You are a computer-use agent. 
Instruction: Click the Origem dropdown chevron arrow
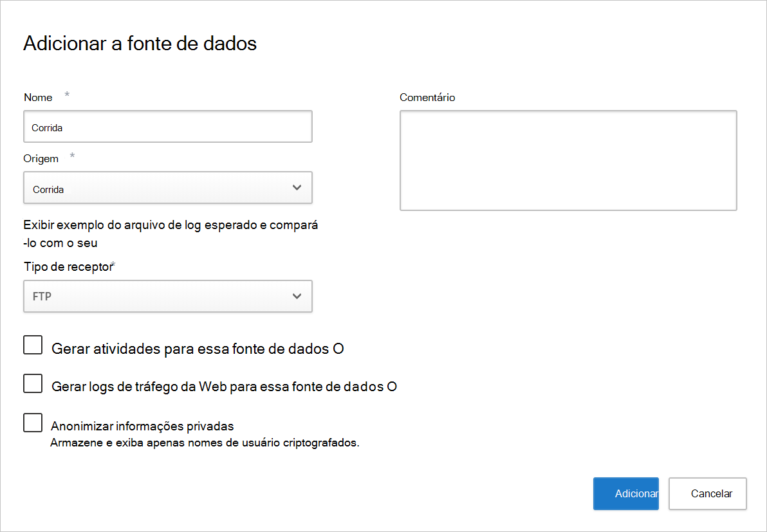(296, 187)
